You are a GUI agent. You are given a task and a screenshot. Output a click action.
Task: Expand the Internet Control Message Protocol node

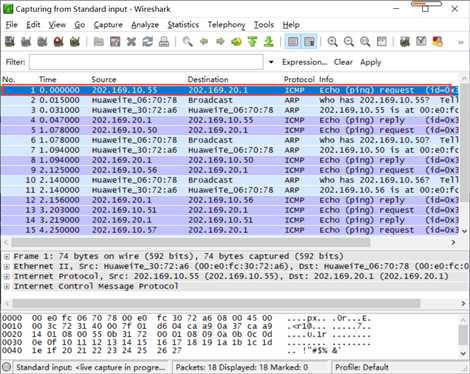6,286
